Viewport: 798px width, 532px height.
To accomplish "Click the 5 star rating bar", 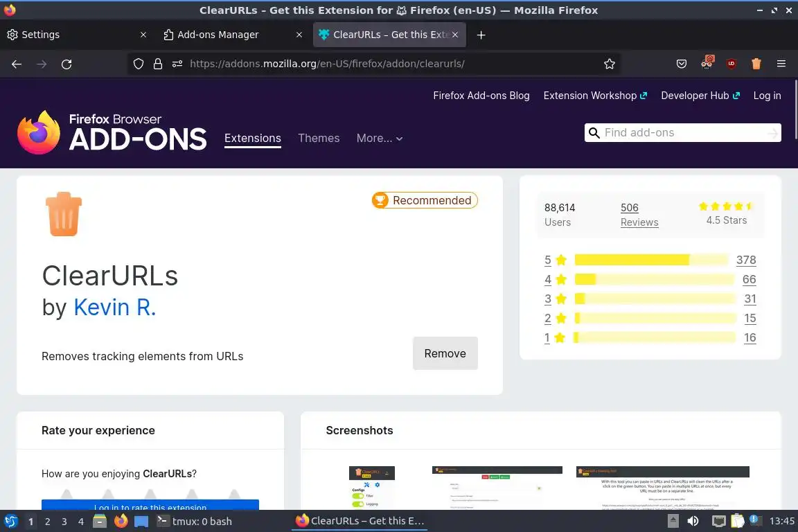I will 651,260.
